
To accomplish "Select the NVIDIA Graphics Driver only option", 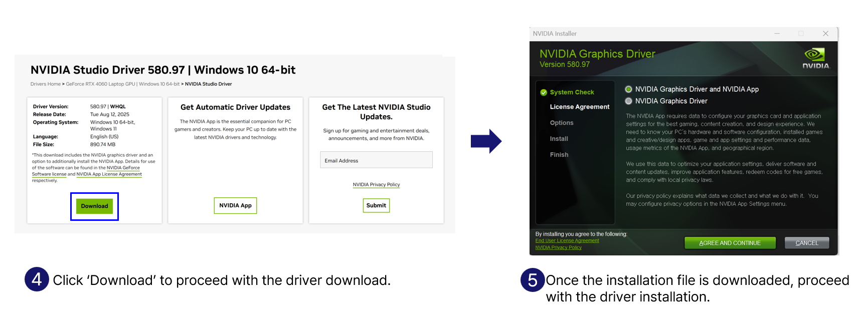I will (628, 101).
